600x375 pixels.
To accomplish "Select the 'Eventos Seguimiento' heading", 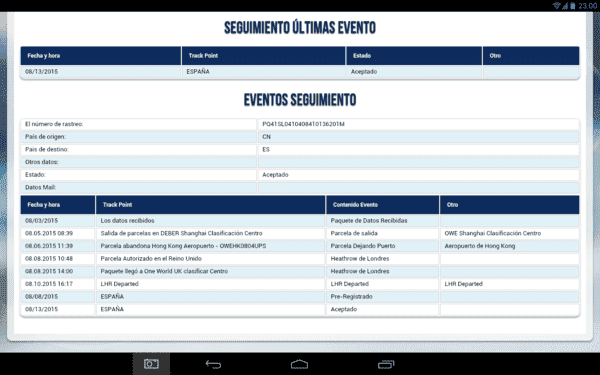I will point(300,100).
